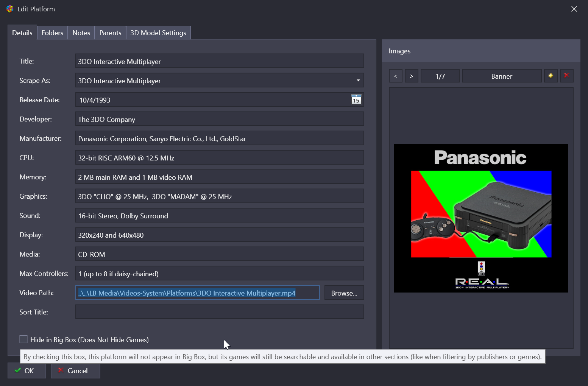This screenshot has height=386, width=588.
Task: Switch to the Folders tab
Action: click(x=52, y=33)
